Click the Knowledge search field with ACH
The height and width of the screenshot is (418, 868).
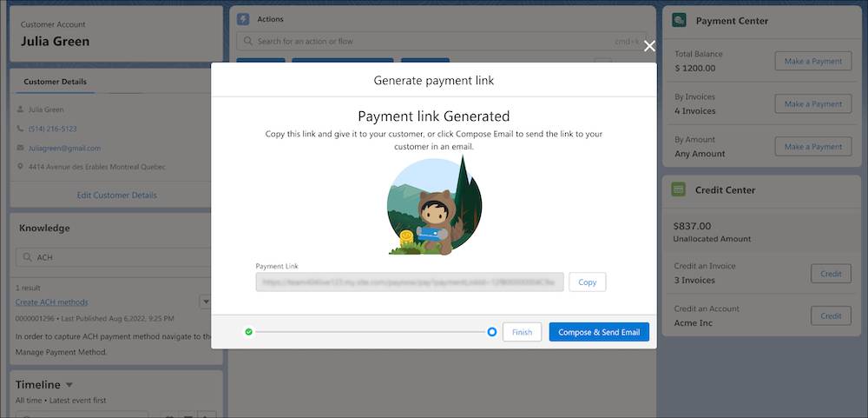coord(114,257)
